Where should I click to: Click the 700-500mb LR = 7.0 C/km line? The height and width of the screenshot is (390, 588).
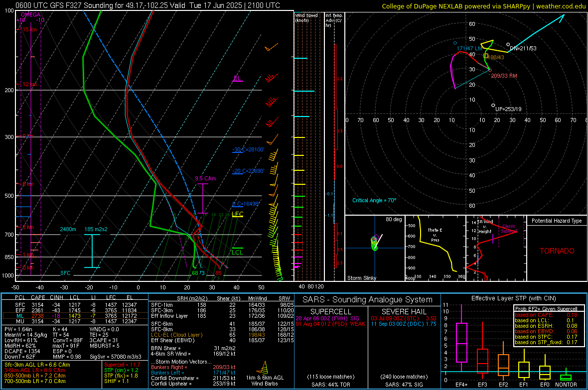(35, 381)
